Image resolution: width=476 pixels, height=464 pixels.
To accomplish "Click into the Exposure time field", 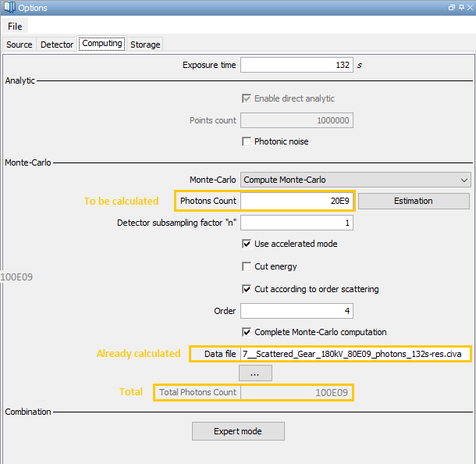I will coord(297,65).
